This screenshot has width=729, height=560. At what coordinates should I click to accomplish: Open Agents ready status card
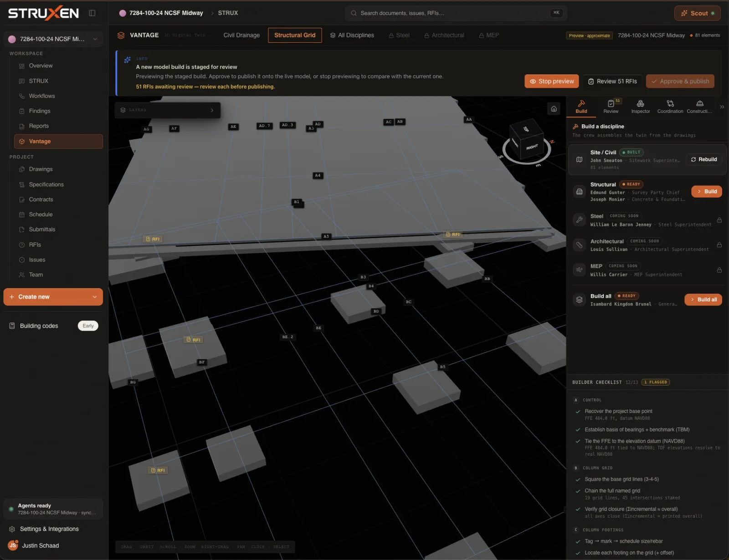[53, 509]
